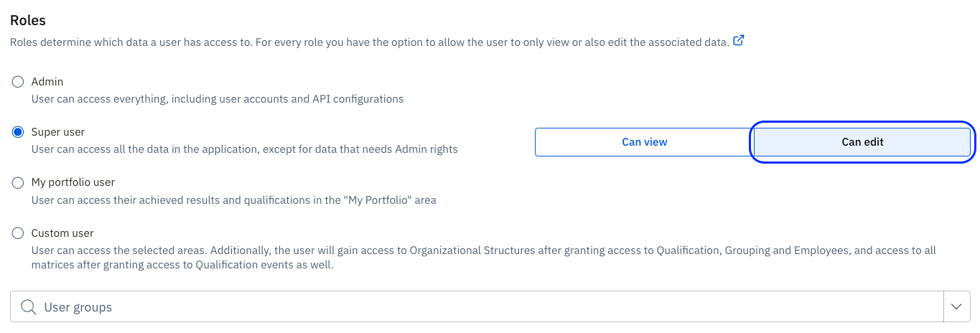Image resolution: width=980 pixels, height=333 pixels.
Task: Select the Admin radio button
Action: coord(19,82)
